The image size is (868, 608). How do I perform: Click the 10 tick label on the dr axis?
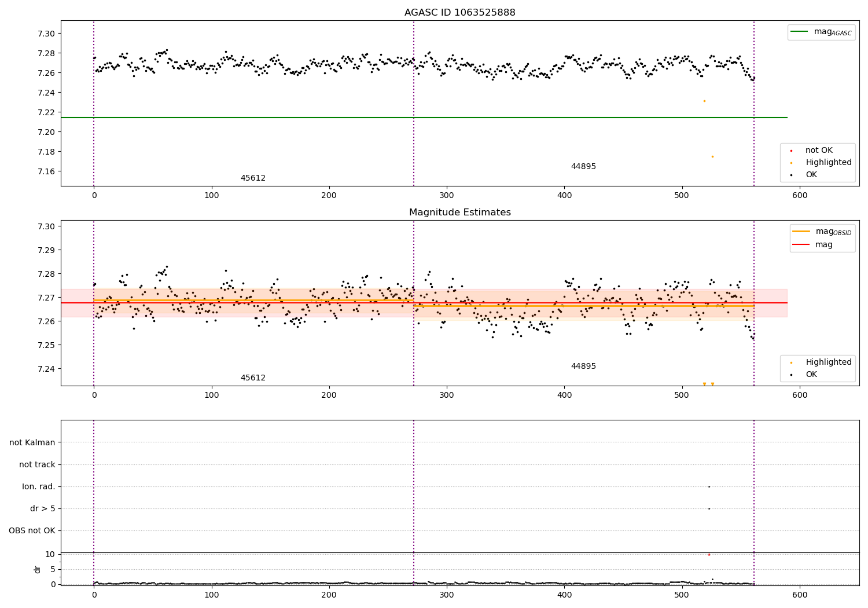pyautogui.click(x=50, y=554)
